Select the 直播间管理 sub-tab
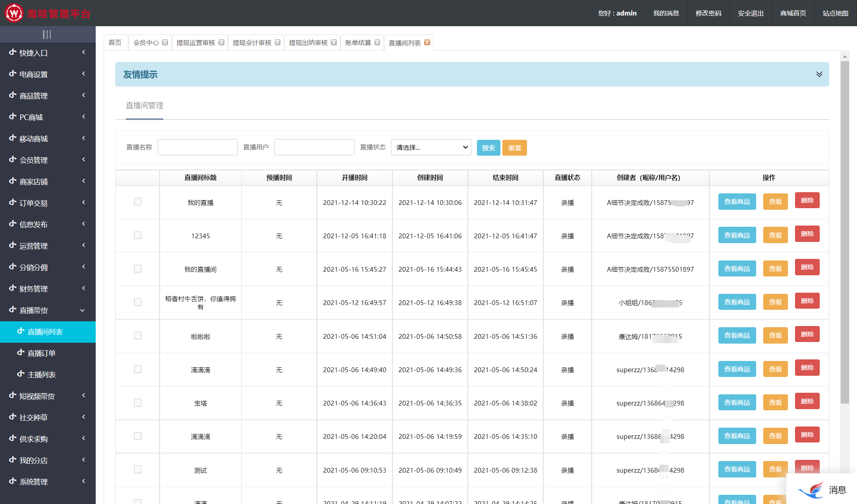This screenshot has width=857, height=504. pyautogui.click(x=145, y=105)
